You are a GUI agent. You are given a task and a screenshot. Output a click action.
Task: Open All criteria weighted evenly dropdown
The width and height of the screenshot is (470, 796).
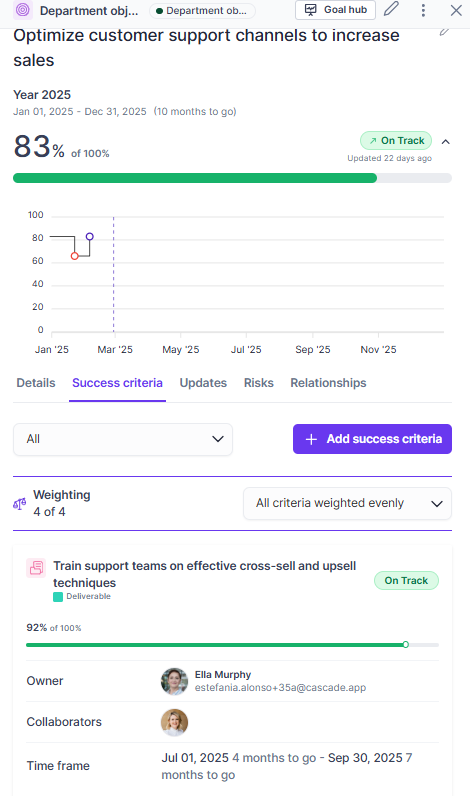(x=347, y=504)
